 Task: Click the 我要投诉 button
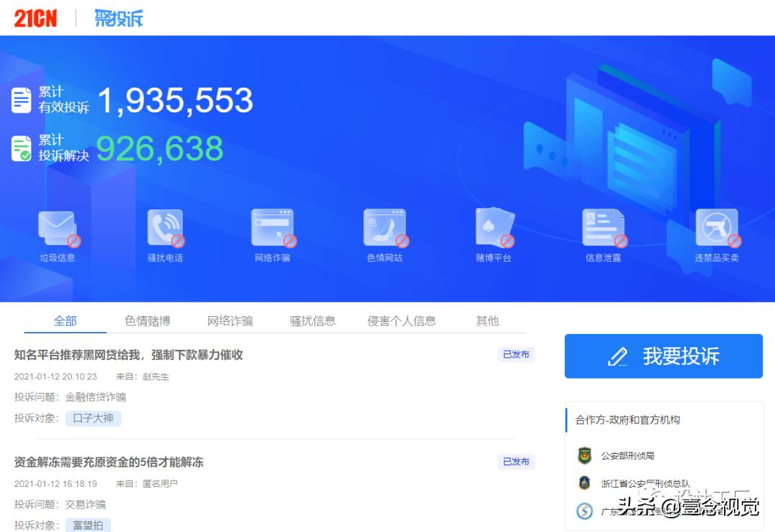click(663, 356)
